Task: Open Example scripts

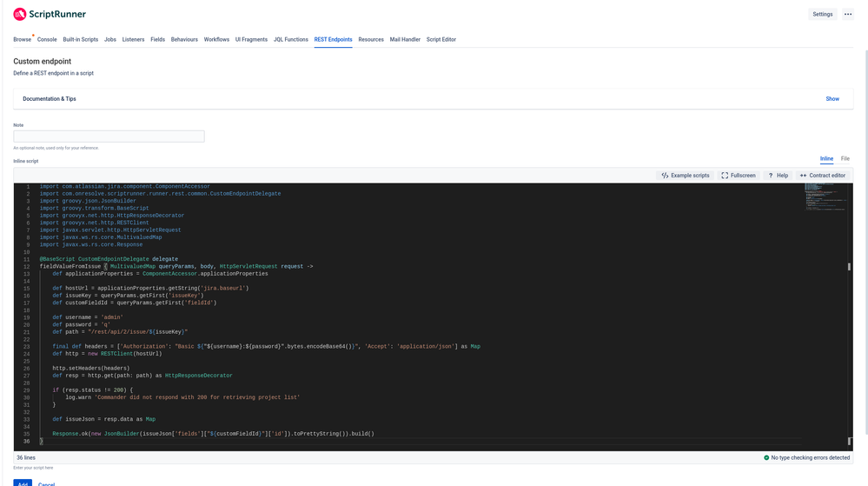Action: click(686, 175)
